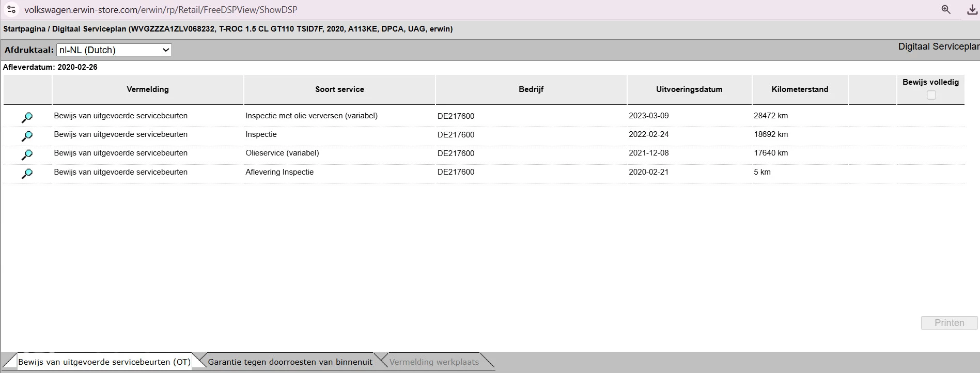Click the browser address bar URL
Screen dimensions: 980x373
(x=161, y=10)
